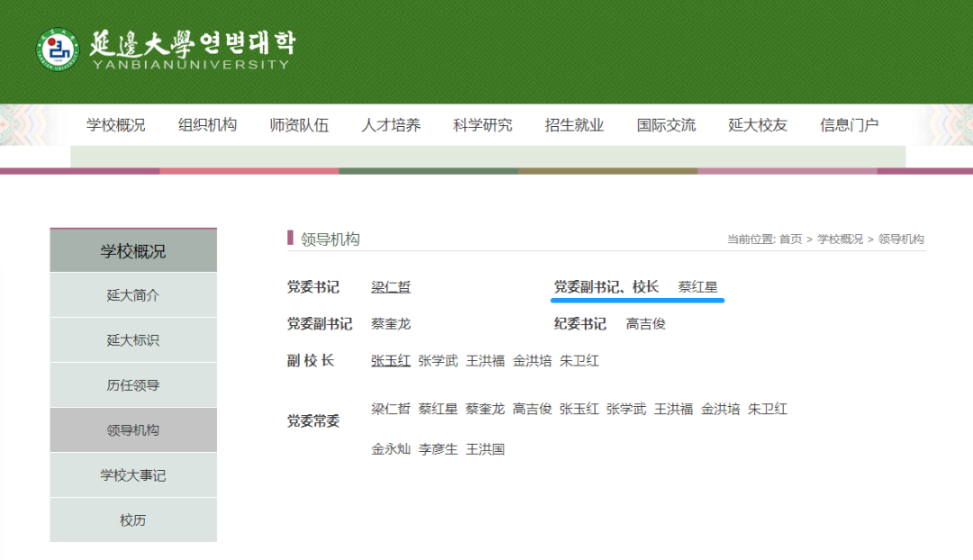The width and height of the screenshot is (973, 560).
Task: Click the 学校概况 sidebar header
Action: pos(133,251)
